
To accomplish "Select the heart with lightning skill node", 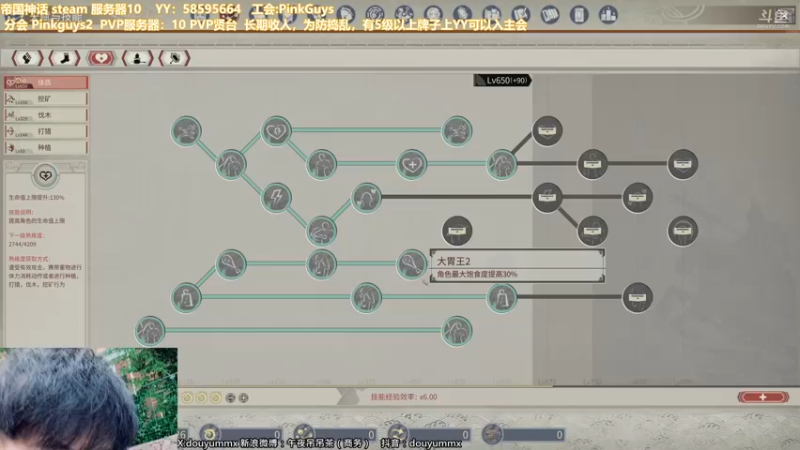I will [x=276, y=131].
